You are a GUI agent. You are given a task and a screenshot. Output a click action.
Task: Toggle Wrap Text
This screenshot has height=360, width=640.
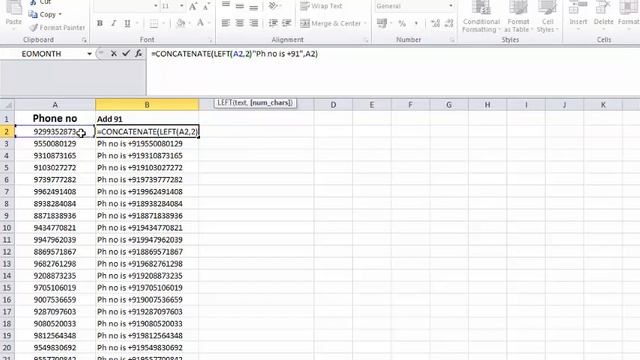321,6
